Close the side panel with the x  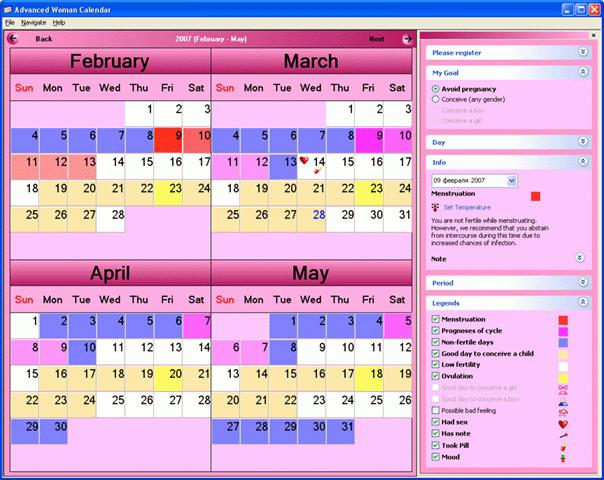coord(593,35)
